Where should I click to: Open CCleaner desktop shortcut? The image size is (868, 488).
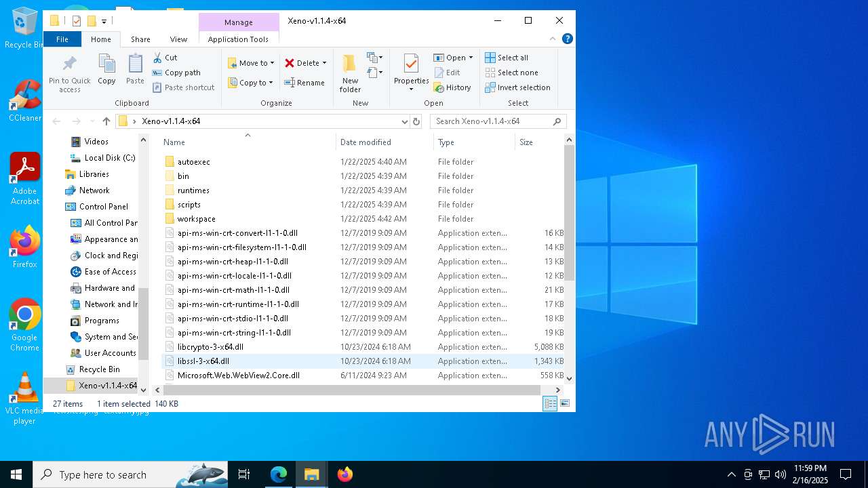25,100
